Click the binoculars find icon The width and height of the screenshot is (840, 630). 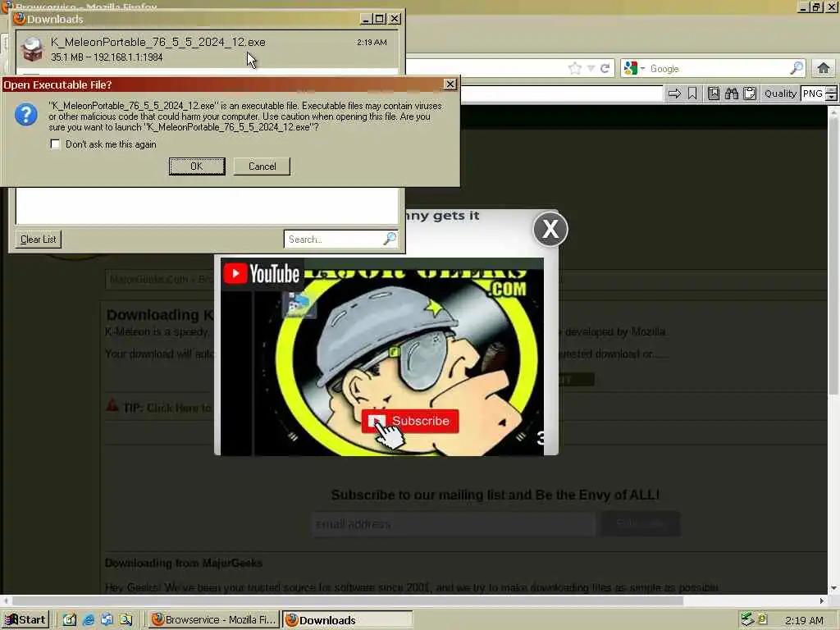pos(731,94)
